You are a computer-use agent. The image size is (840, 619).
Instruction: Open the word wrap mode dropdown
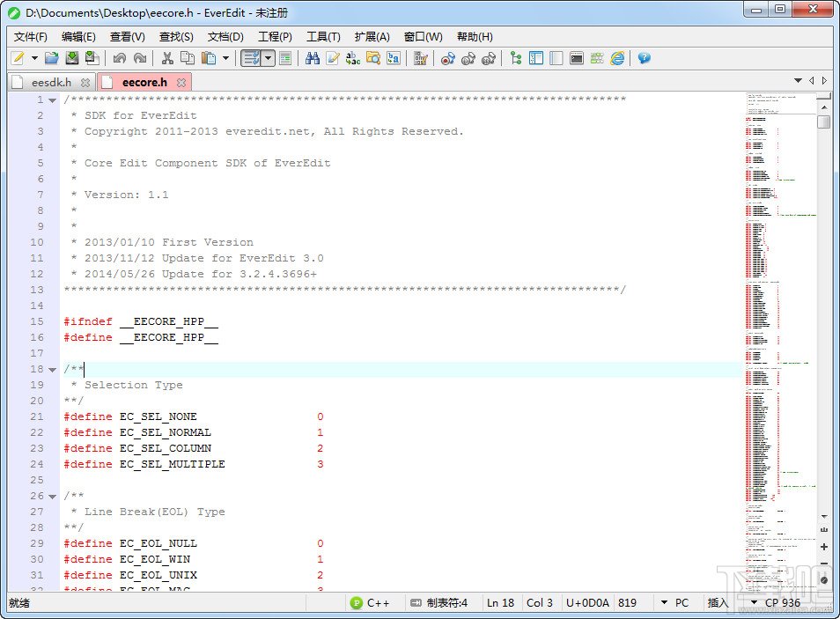pos(269,58)
